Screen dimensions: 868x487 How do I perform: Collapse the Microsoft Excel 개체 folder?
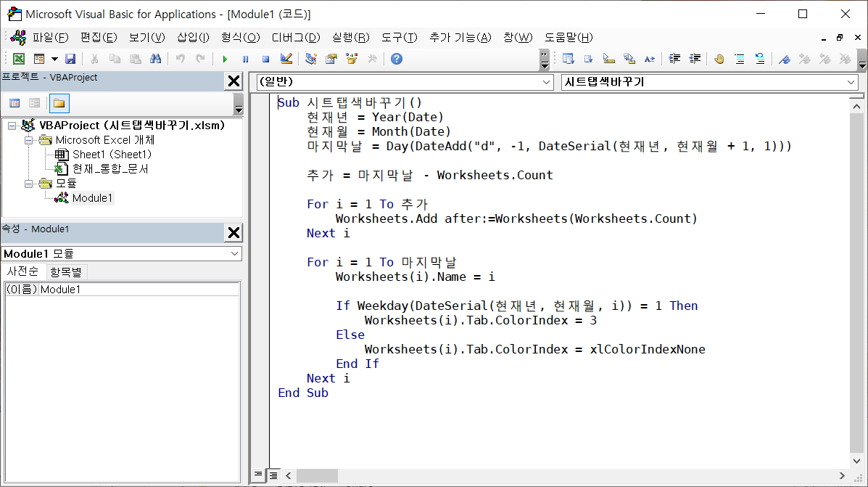tap(29, 140)
